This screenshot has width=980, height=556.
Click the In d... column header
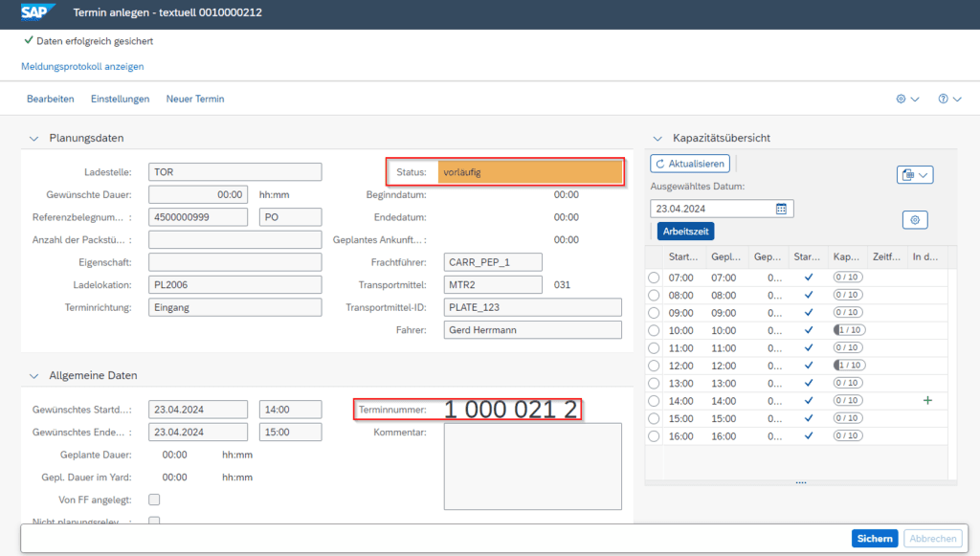click(x=925, y=256)
